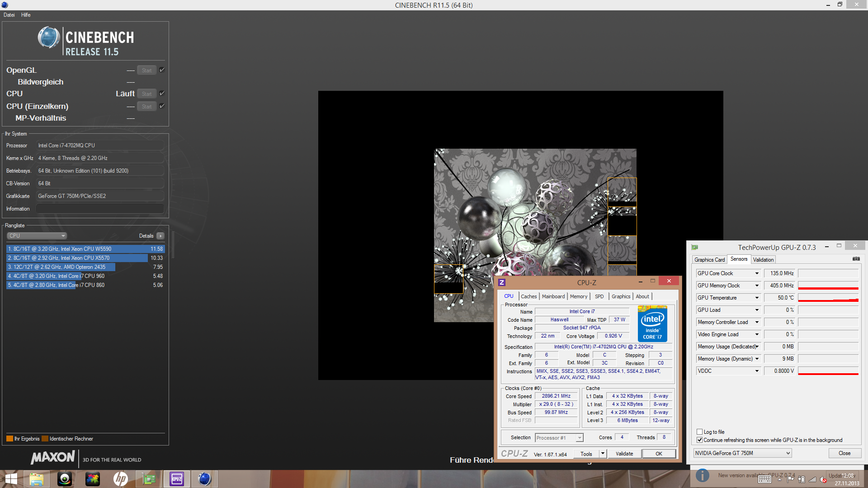Expand the GPU Core Clock sensor dropdown
This screenshot has width=868, height=488.
(x=756, y=273)
